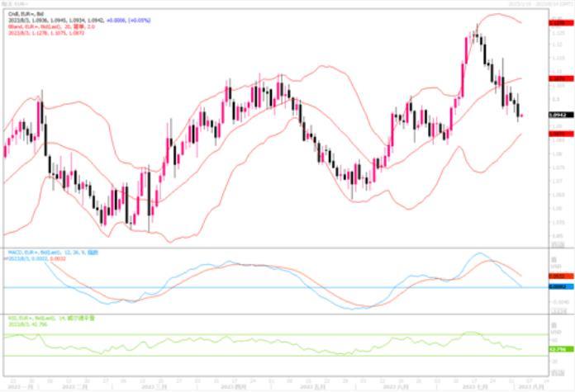Screen dimensions: 575x392
Task: Click the latest pink candle at right edge
Action: (x=521, y=116)
